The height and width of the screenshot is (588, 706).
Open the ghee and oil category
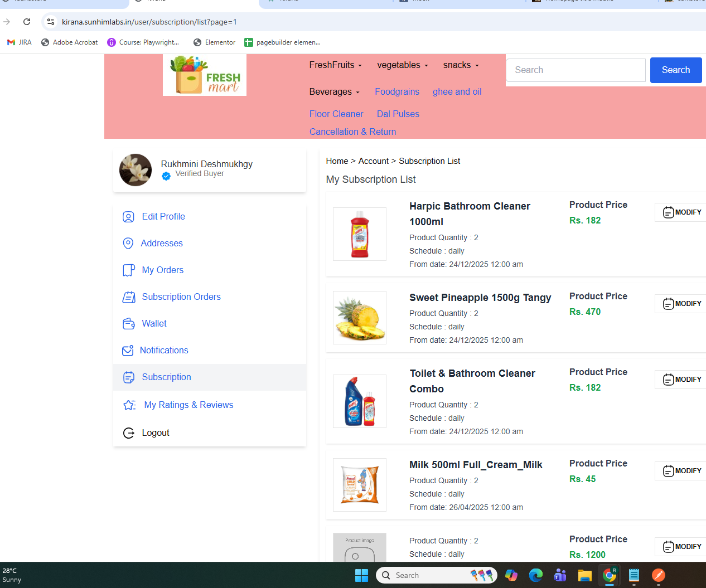[x=457, y=92]
